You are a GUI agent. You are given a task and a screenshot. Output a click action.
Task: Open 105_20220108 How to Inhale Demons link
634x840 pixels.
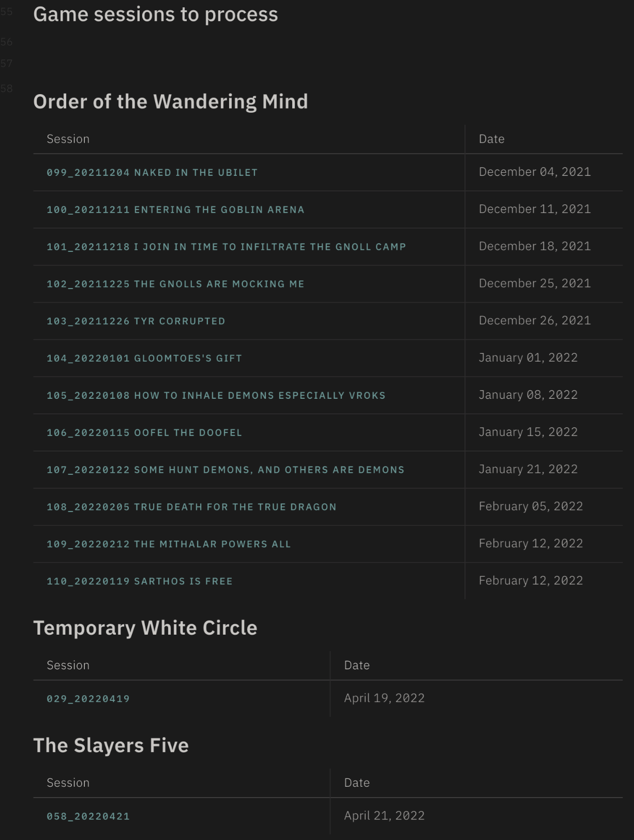coord(216,396)
